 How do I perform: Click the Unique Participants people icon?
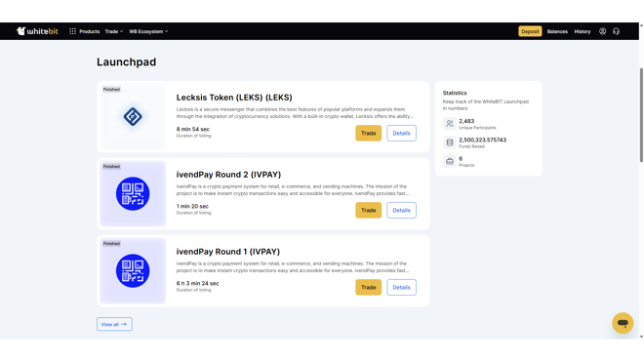tap(449, 124)
